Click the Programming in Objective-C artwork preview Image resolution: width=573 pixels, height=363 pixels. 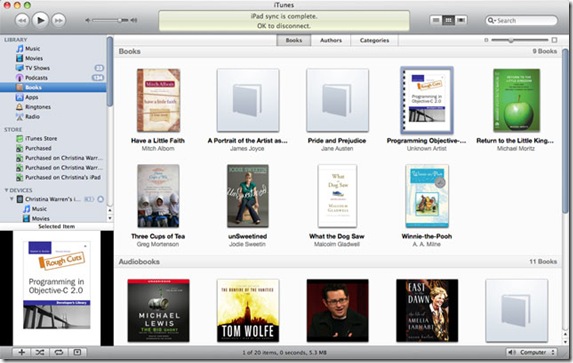[x=57, y=285]
